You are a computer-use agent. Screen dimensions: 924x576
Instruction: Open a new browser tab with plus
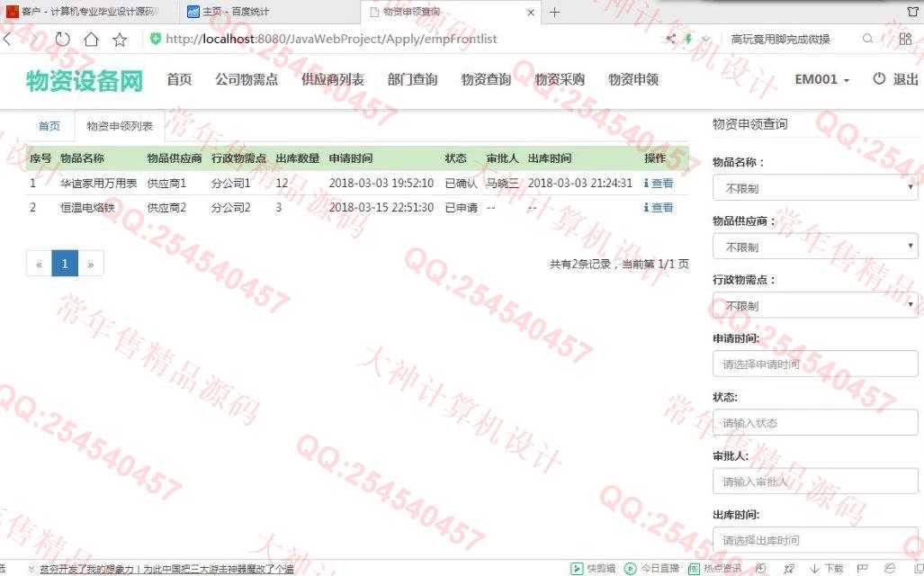(554, 12)
